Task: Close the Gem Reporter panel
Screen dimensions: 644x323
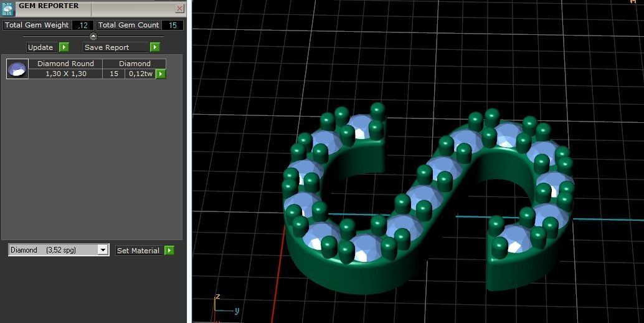Action: click(179, 8)
